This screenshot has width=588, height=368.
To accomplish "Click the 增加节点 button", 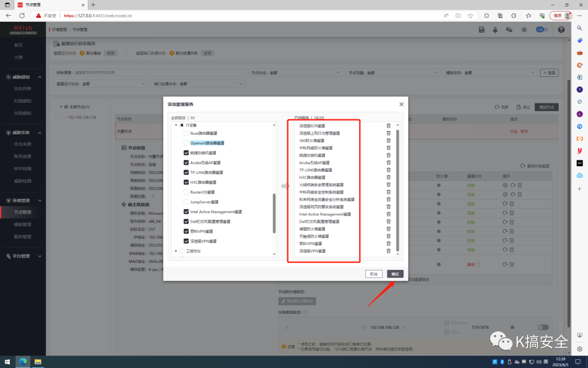I will (x=547, y=107).
